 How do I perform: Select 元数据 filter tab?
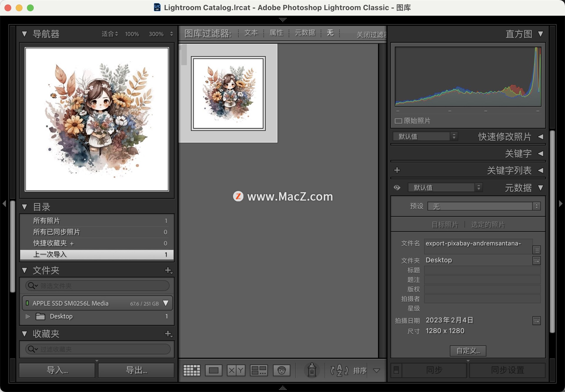pyautogui.click(x=305, y=33)
